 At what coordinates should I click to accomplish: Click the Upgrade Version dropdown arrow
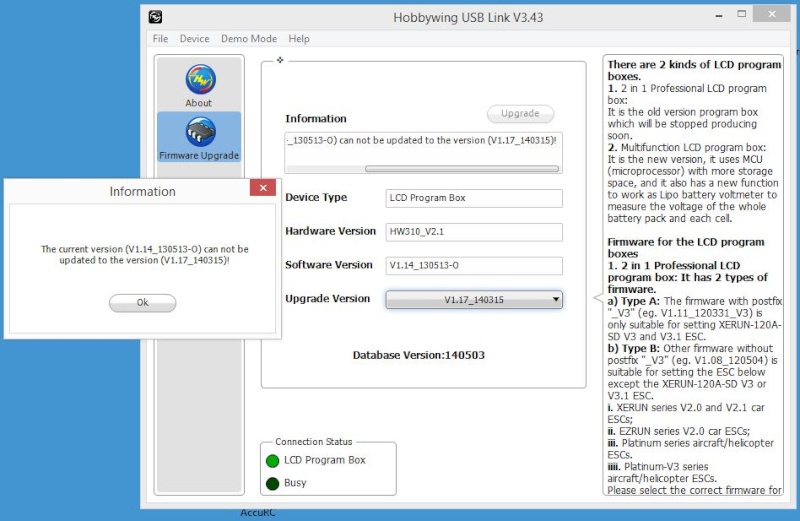[x=556, y=300]
